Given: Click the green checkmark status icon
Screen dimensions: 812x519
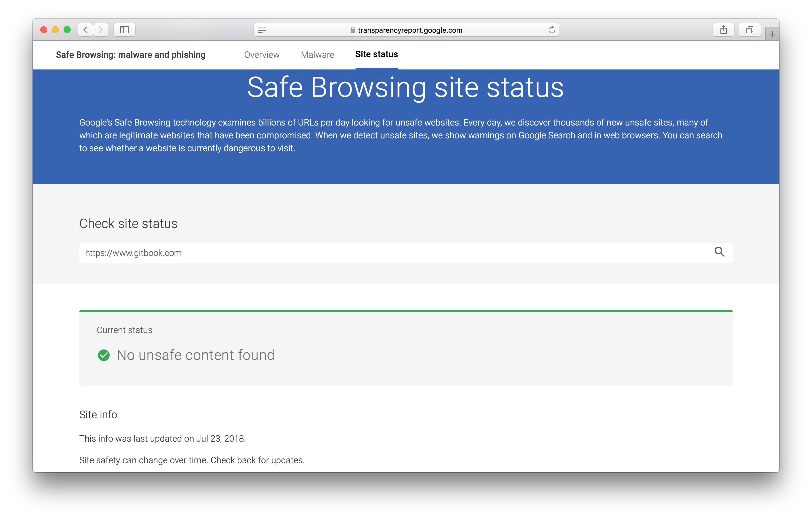Looking at the screenshot, I should (x=104, y=355).
